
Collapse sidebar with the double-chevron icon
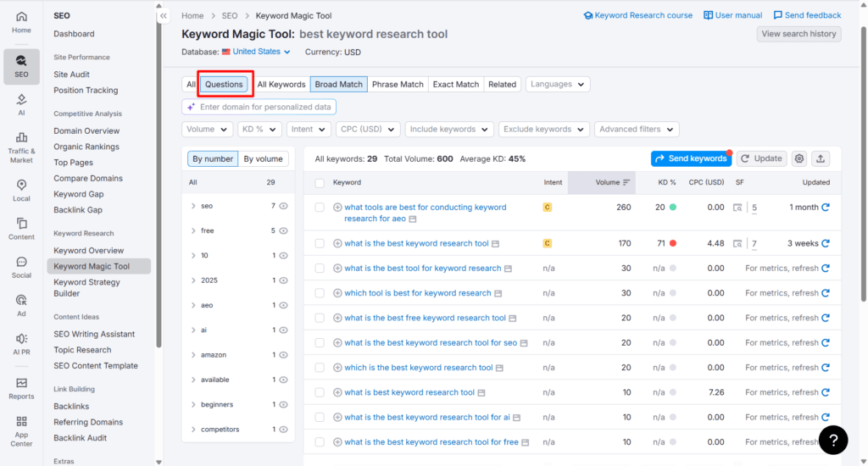tap(164, 16)
